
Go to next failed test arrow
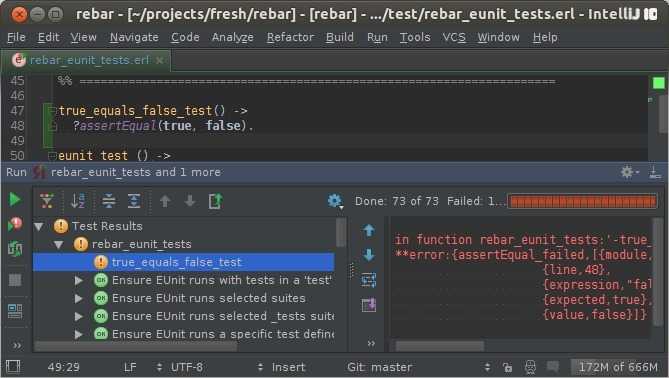coord(190,201)
